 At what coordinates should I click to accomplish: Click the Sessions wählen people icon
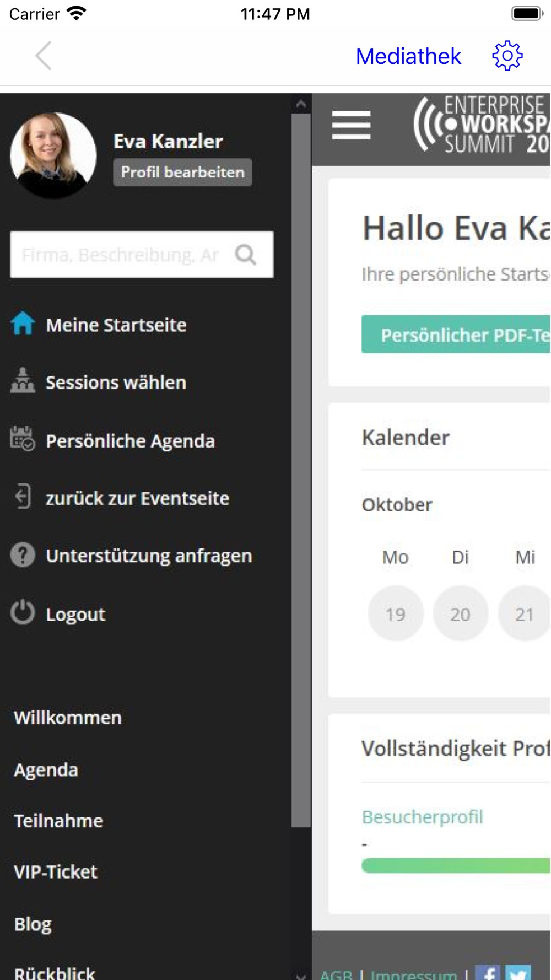(23, 381)
